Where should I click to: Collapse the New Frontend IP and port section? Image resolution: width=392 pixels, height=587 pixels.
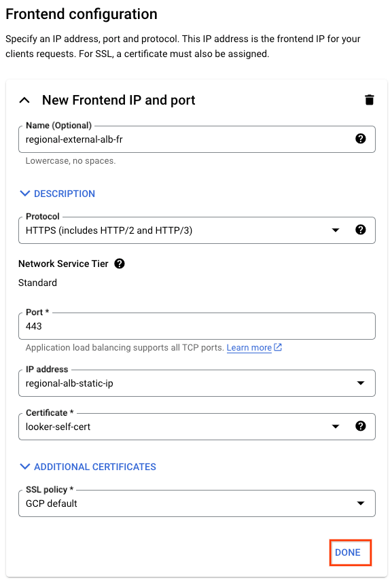click(x=24, y=101)
